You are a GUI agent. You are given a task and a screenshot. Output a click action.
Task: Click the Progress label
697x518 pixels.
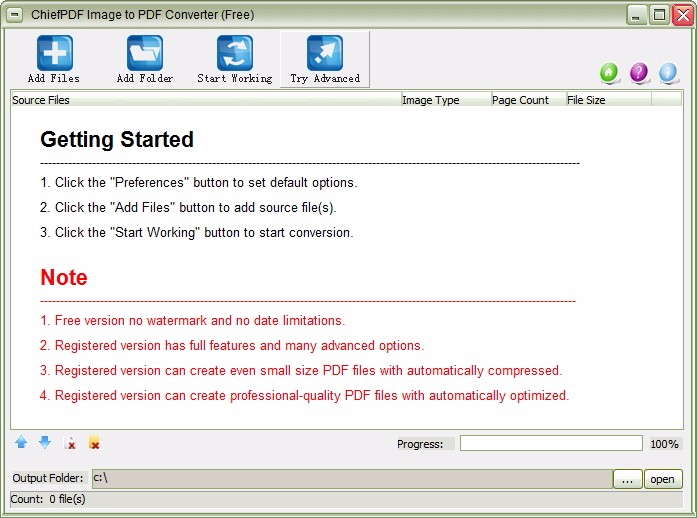420,444
